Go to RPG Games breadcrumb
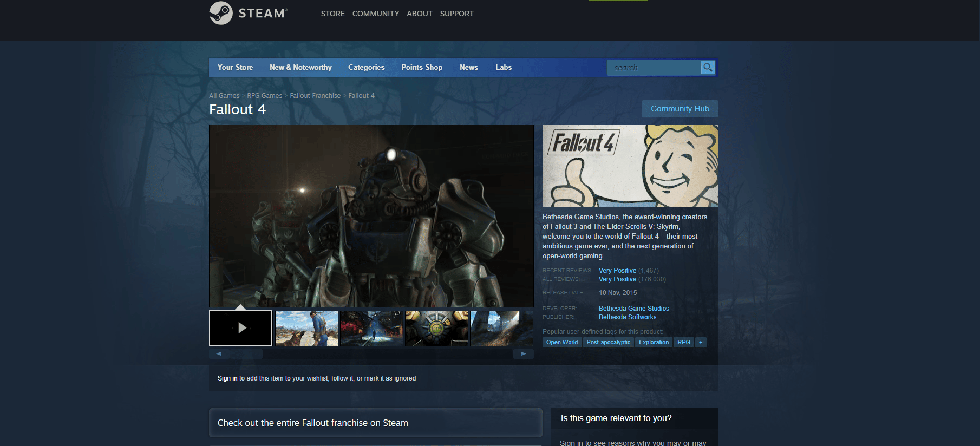Image resolution: width=980 pixels, height=446 pixels. point(265,96)
